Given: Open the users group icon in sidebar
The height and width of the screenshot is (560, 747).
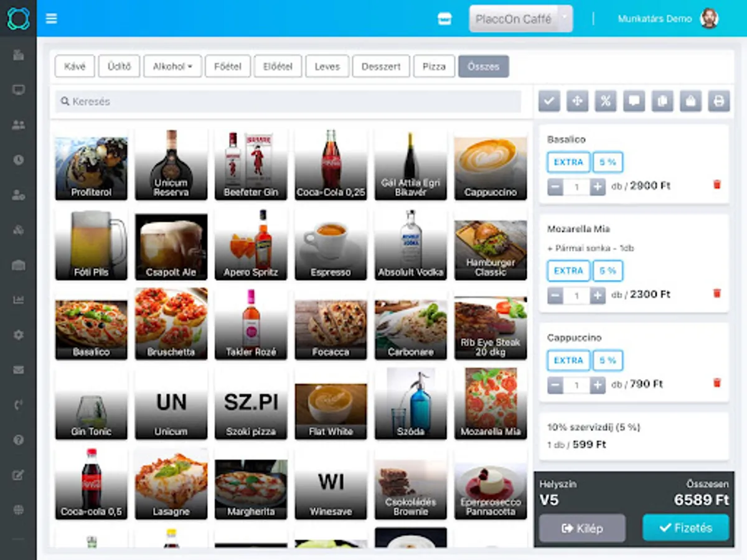Looking at the screenshot, I should [18, 124].
